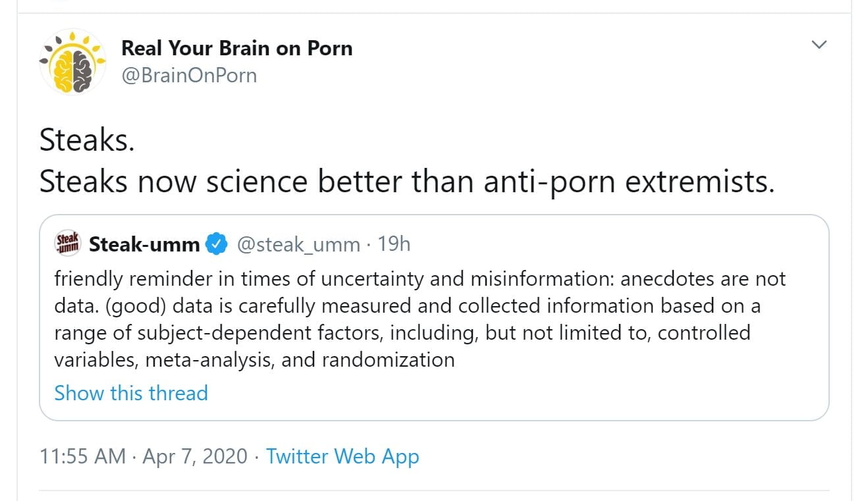This screenshot has height=501, width=868.
Task: Click Steak-umm's blue verified badge
Action: 216,244
